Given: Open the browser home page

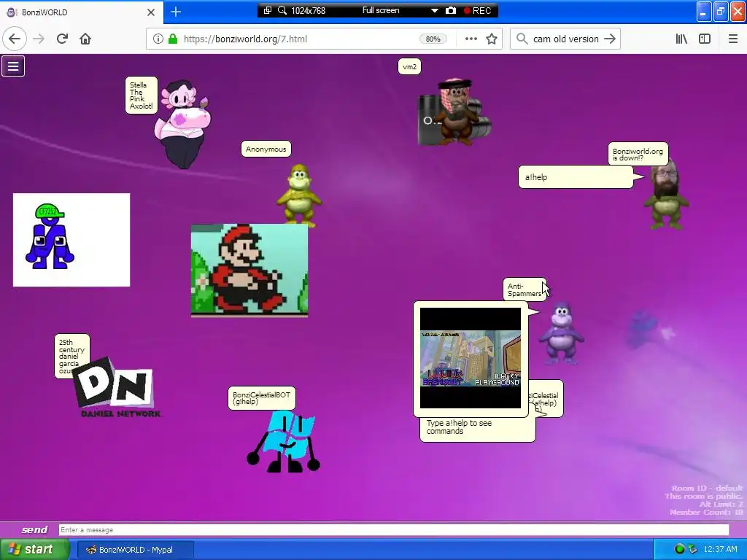Looking at the screenshot, I should click(85, 39).
